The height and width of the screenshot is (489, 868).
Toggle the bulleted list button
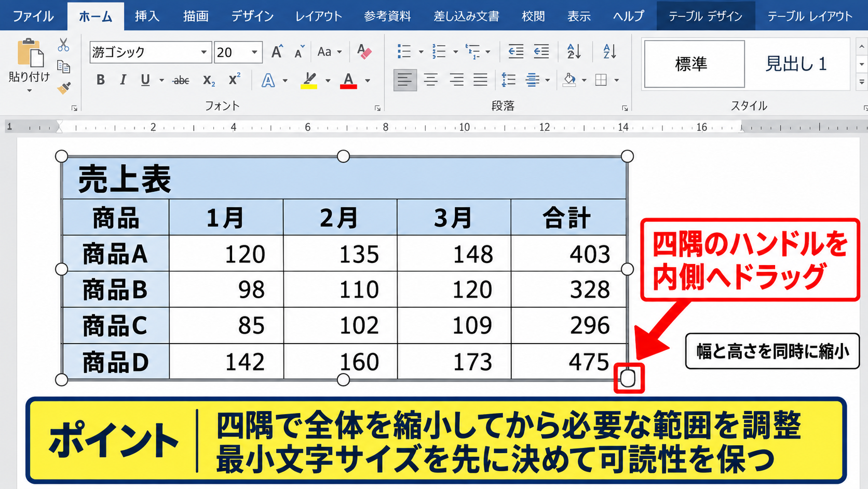(404, 51)
